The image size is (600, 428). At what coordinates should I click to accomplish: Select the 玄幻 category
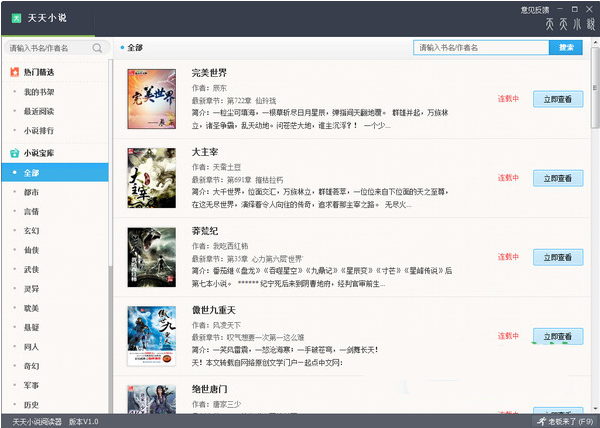(x=31, y=231)
